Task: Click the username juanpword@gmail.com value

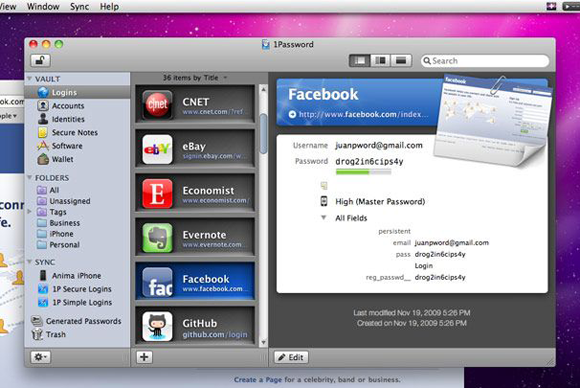Action: pos(379,145)
